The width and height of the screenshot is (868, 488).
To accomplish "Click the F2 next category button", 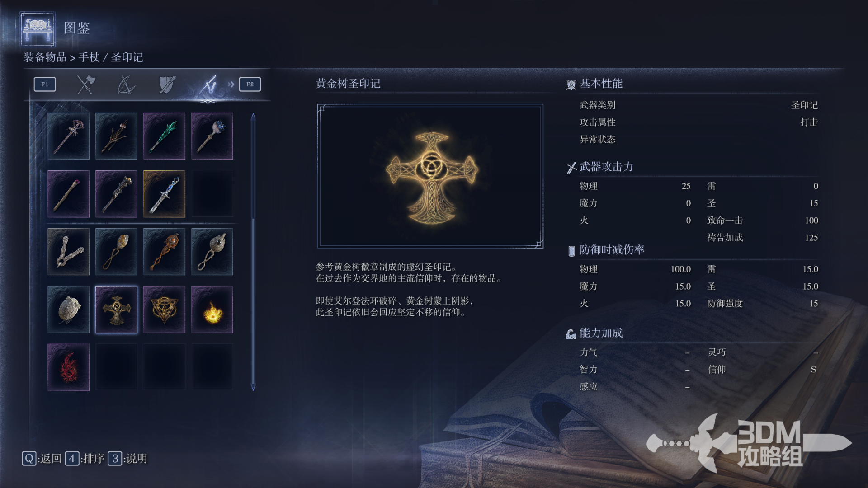I will (x=250, y=84).
